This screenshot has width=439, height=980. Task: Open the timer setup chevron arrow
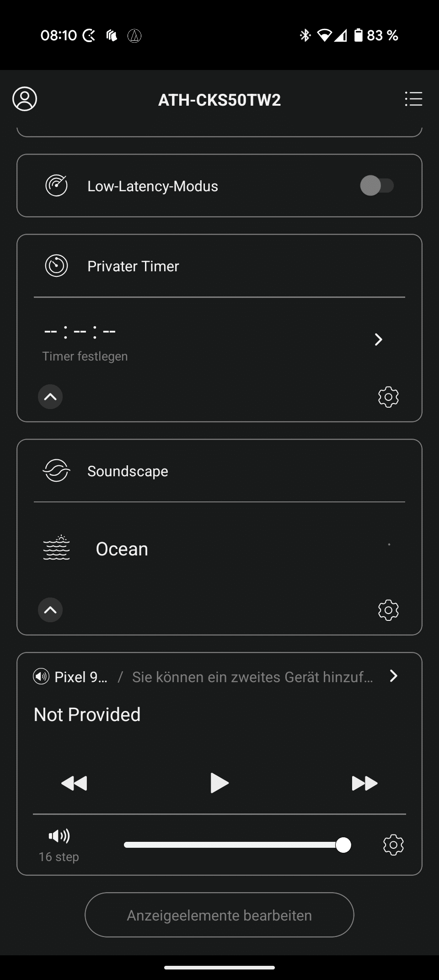pyautogui.click(x=379, y=339)
